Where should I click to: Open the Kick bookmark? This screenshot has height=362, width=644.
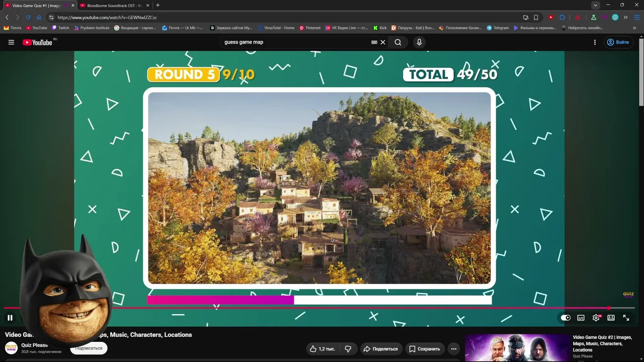(x=380, y=28)
